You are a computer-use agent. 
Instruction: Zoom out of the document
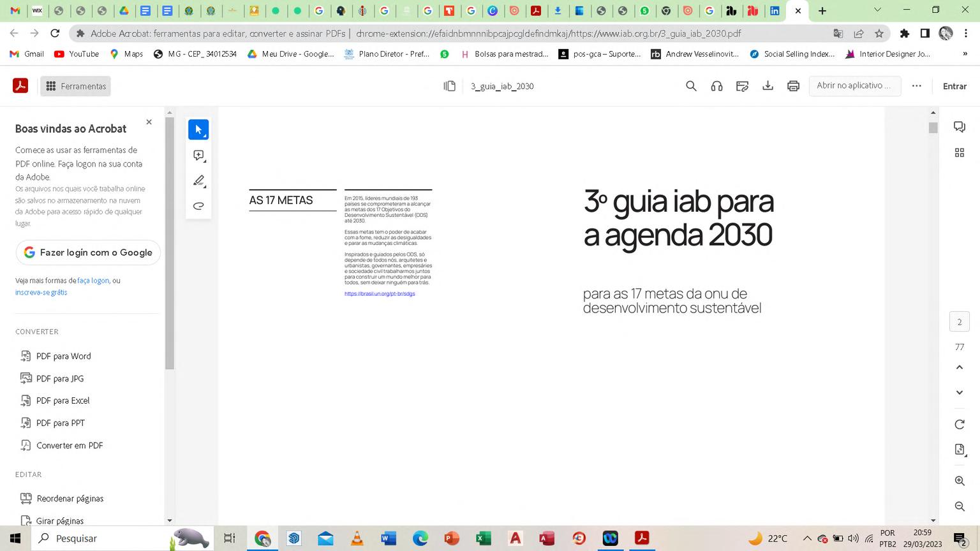[x=959, y=506]
